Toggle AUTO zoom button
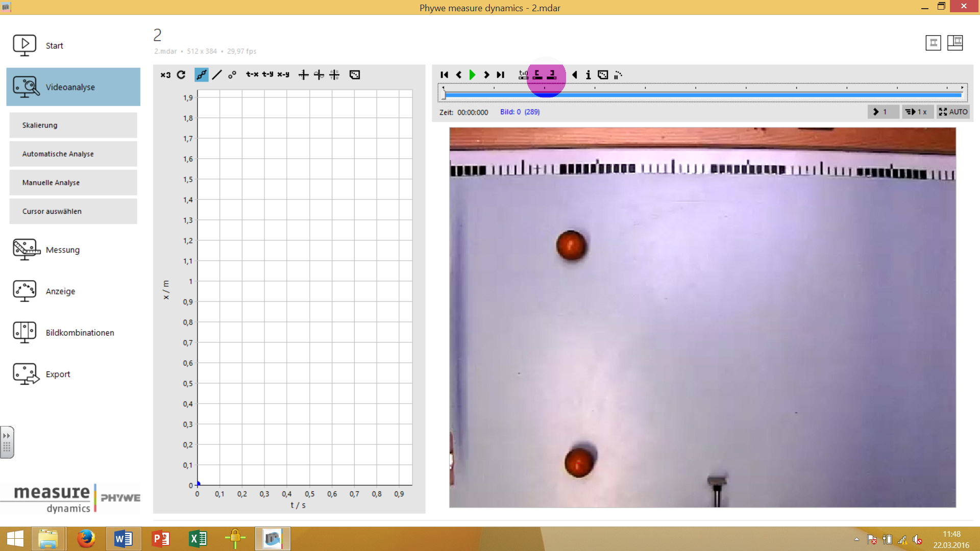Viewport: 980px width, 551px height. (x=953, y=112)
